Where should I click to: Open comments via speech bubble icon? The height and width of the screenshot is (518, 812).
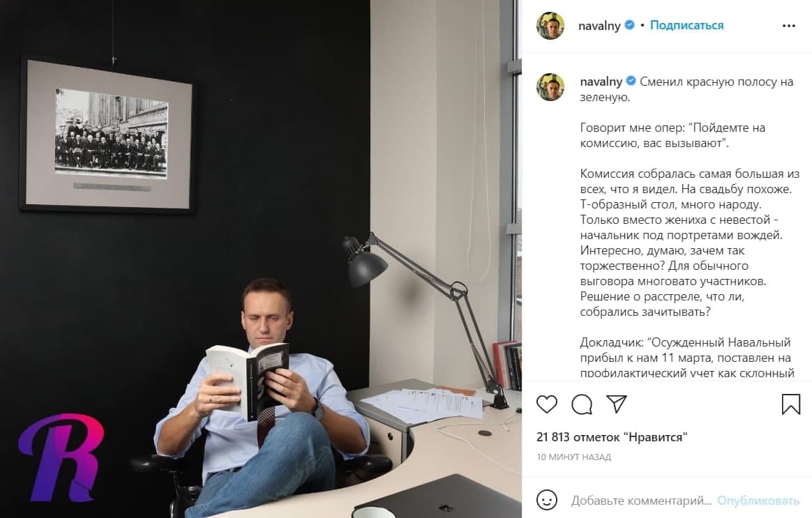tap(582, 404)
